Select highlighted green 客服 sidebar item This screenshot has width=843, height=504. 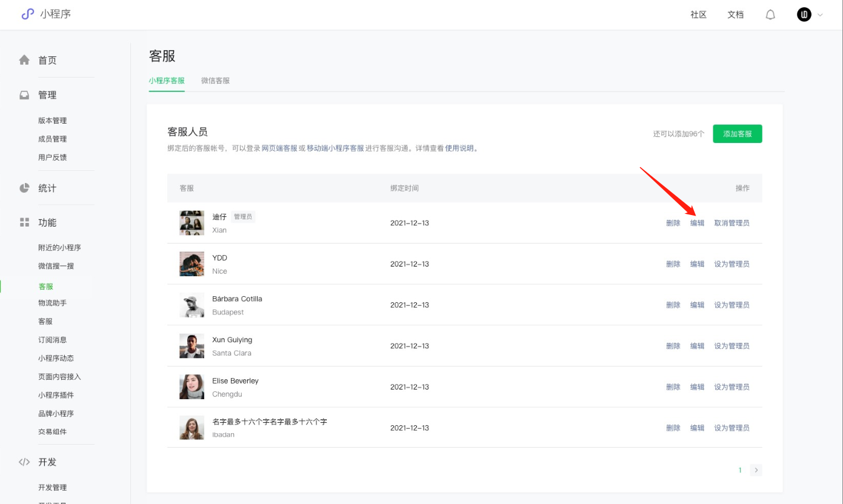[x=45, y=287]
